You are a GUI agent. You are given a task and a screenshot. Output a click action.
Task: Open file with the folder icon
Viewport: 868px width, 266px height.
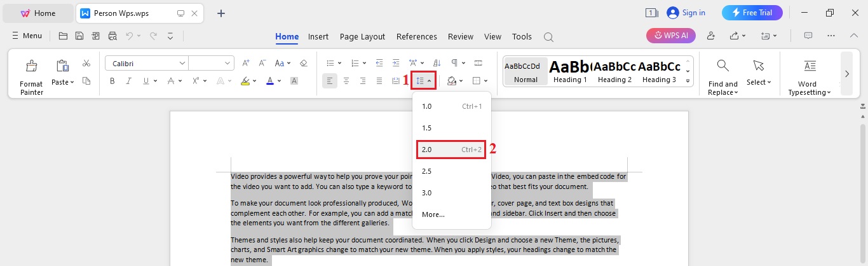tap(63, 36)
